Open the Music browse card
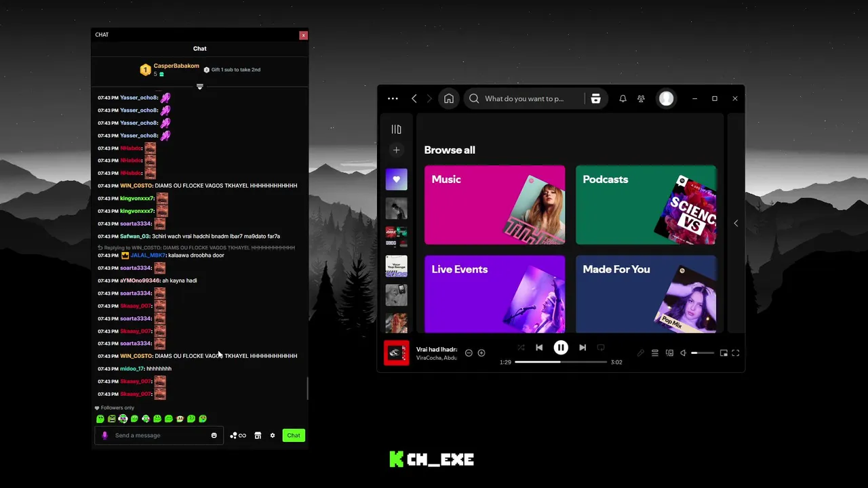 point(494,205)
